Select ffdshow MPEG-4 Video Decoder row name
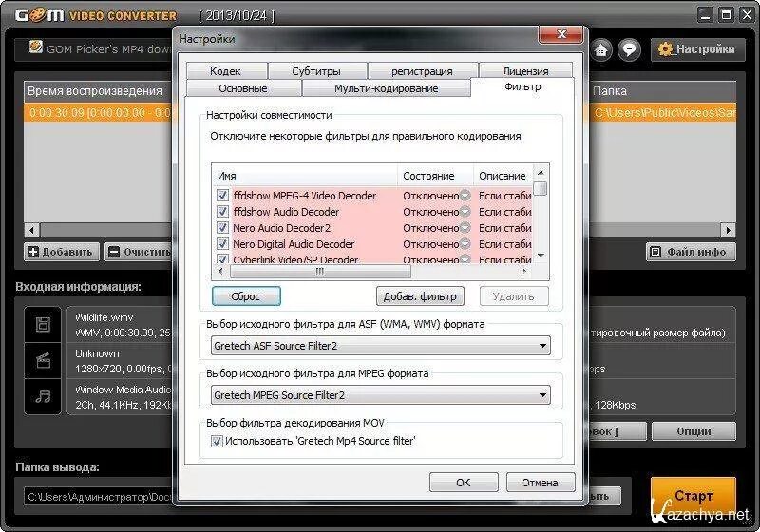The image size is (760, 532). [x=304, y=196]
